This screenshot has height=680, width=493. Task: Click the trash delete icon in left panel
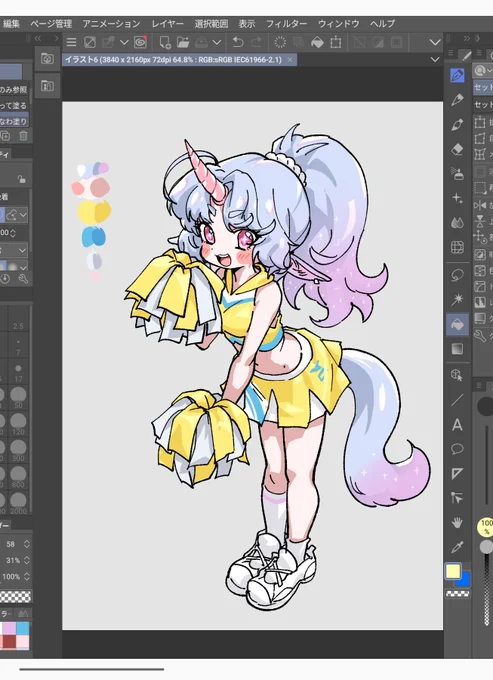click(23, 136)
